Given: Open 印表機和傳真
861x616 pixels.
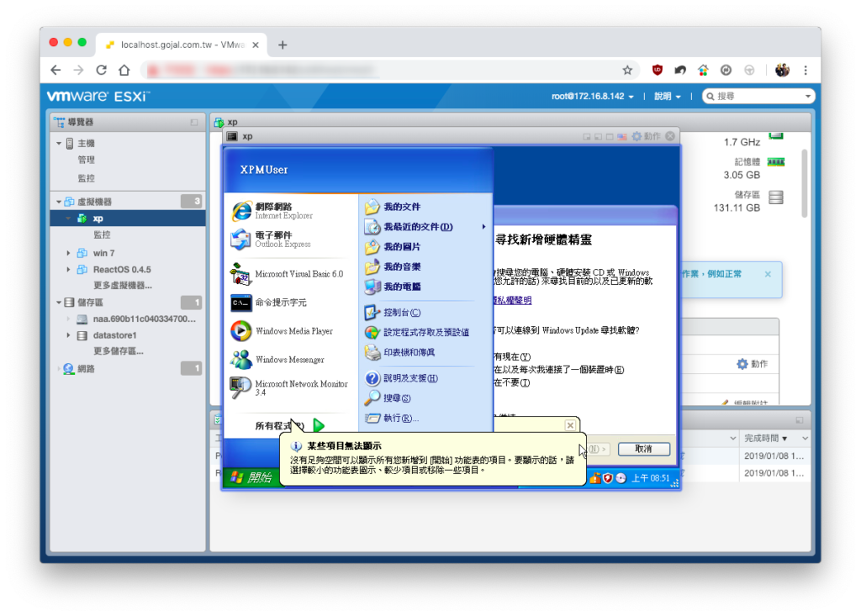Looking at the screenshot, I should click(x=399, y=352).
